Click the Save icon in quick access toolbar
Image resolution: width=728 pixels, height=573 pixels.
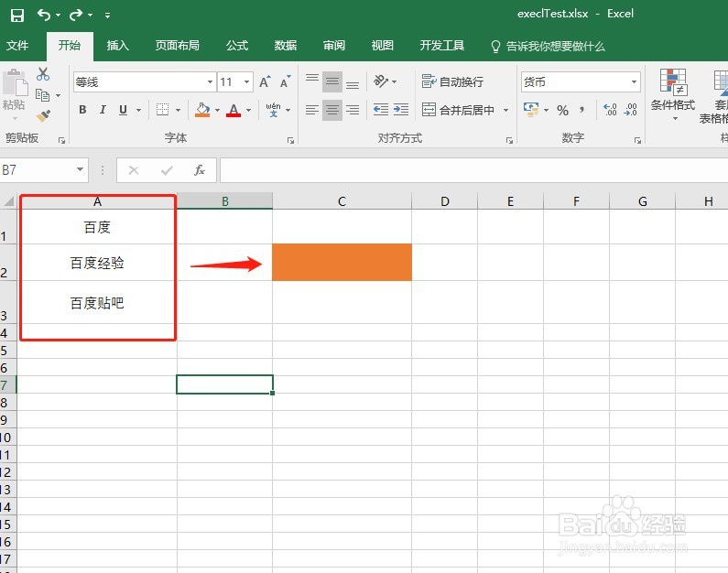pos(17,15)
